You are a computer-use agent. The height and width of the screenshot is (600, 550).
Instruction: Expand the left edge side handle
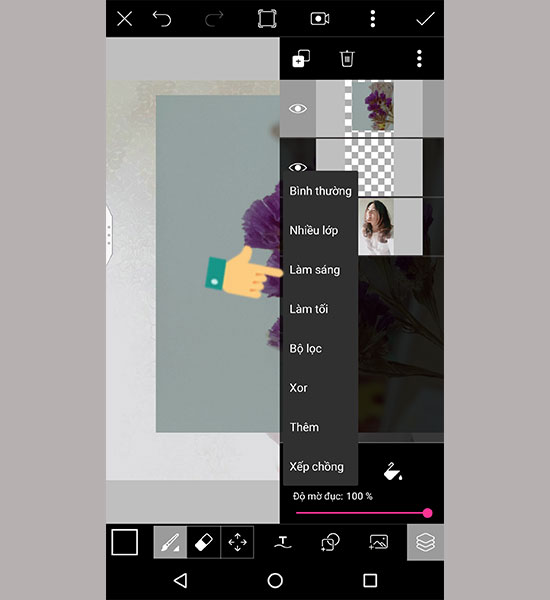point(109,235)
